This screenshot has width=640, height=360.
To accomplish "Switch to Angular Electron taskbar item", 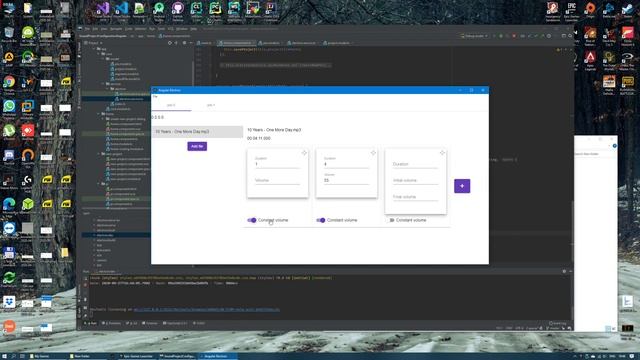I will [218, 356].
